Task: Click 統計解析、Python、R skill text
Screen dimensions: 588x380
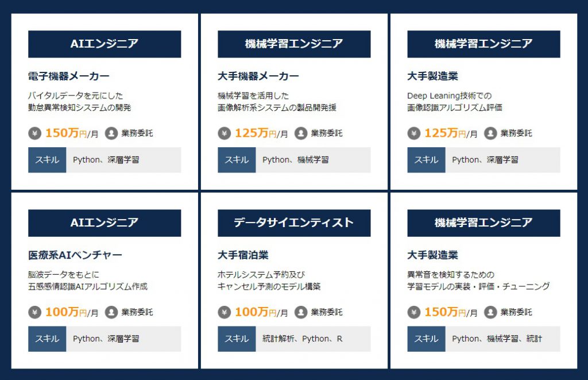Action: pos(302,339)
